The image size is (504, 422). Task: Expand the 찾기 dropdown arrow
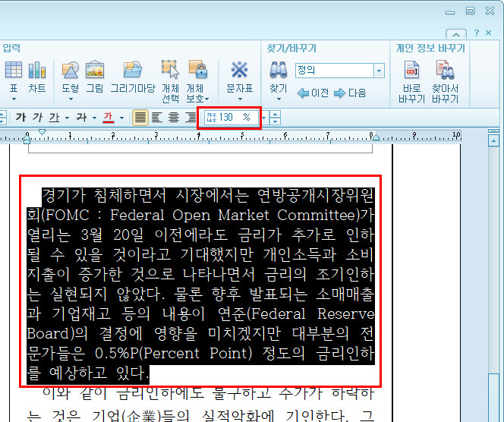(279, 99)
